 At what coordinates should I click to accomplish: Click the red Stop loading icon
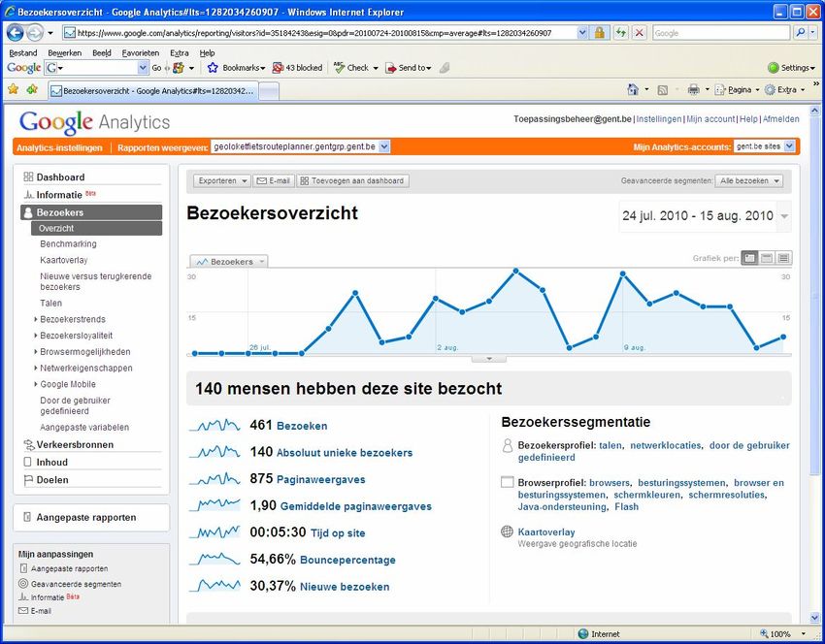(x=639, y=33)
